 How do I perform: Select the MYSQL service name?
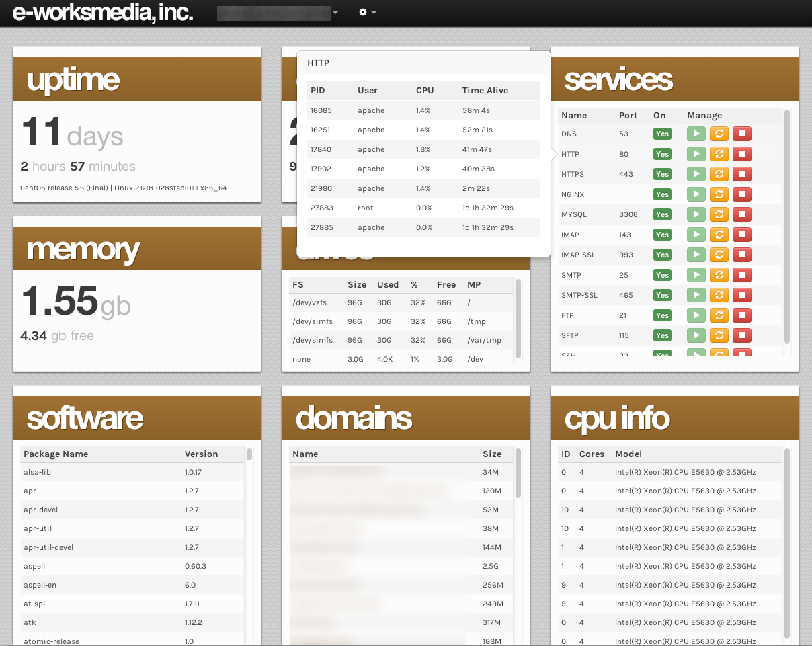click(x=574, y=214)
